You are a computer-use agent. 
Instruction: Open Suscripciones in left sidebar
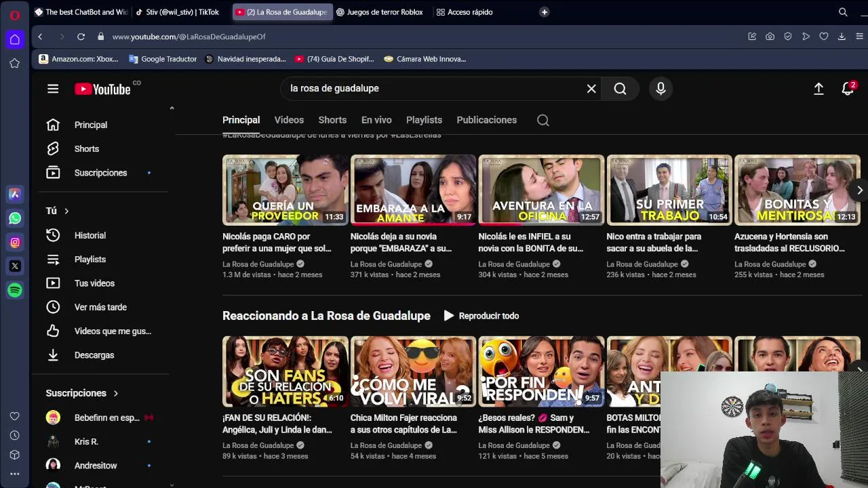click(x=100, y=173)
